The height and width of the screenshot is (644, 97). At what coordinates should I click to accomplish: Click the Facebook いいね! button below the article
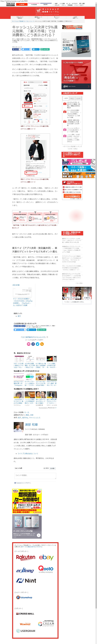[17, 326]
